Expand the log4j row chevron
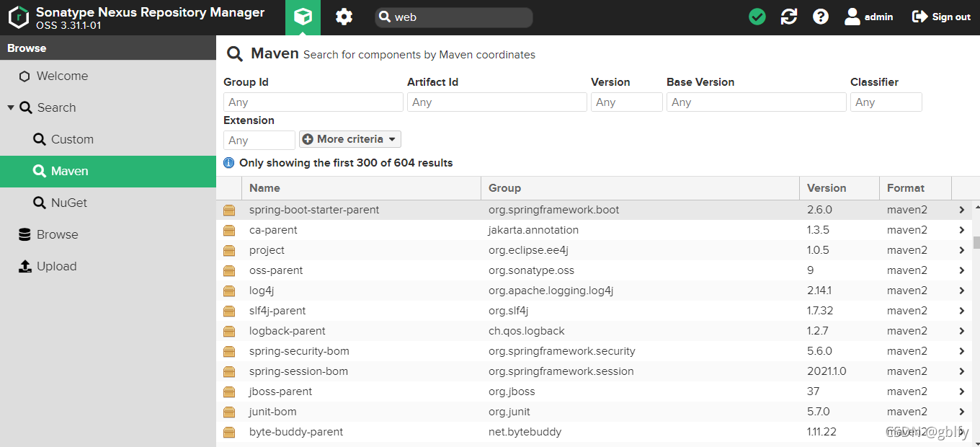The height and width of the screenshot is (447, 980). tap(962, 291)
